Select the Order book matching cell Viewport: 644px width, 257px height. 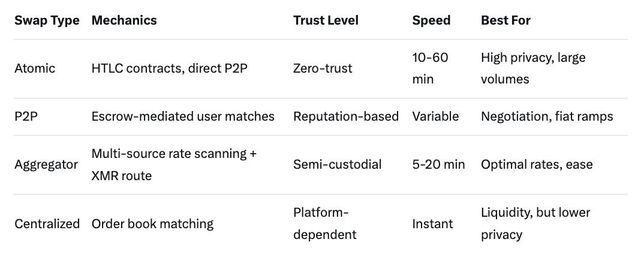152,224
